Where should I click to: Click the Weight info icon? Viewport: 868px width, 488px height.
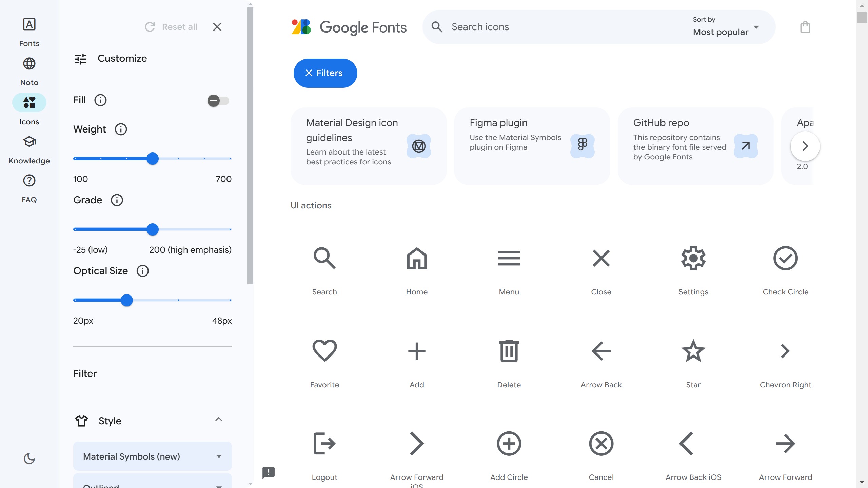[x=121, y=129]
